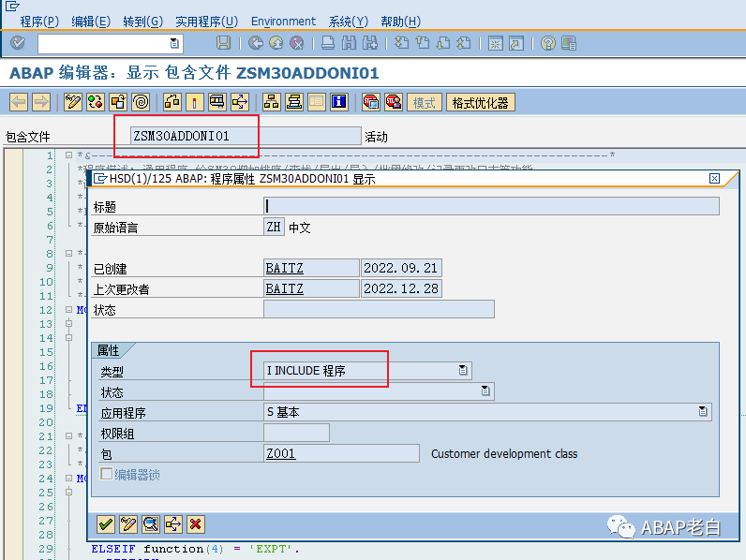
Task: Click the 模式 button
Action: coord(425,103)
